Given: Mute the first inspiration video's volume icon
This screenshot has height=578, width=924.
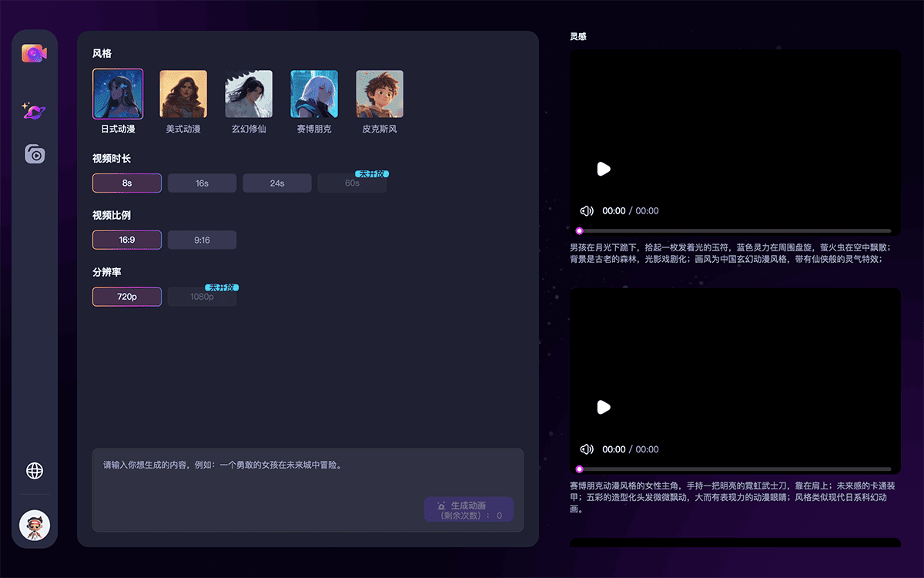Looking at the screenshot, I should coord(586,210).
